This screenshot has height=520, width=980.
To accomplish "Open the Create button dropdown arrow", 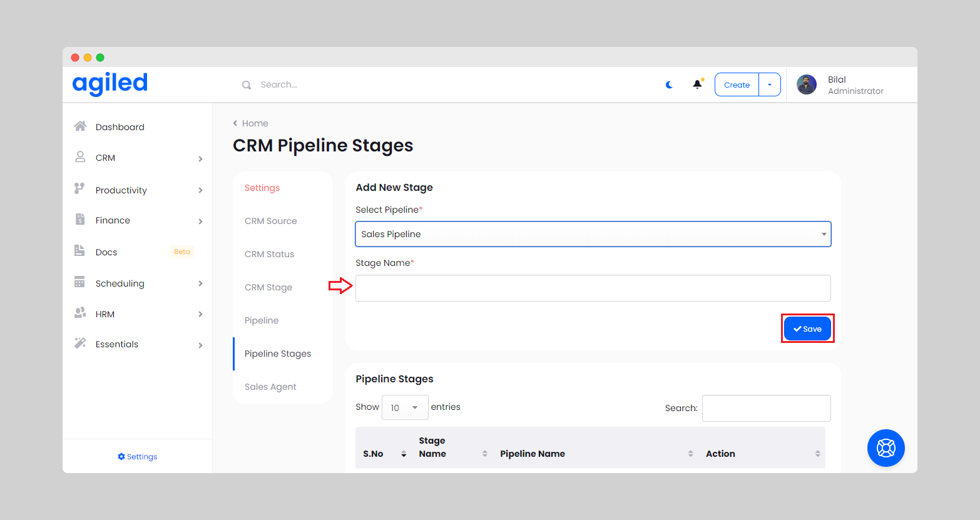I will pos(770,84).
